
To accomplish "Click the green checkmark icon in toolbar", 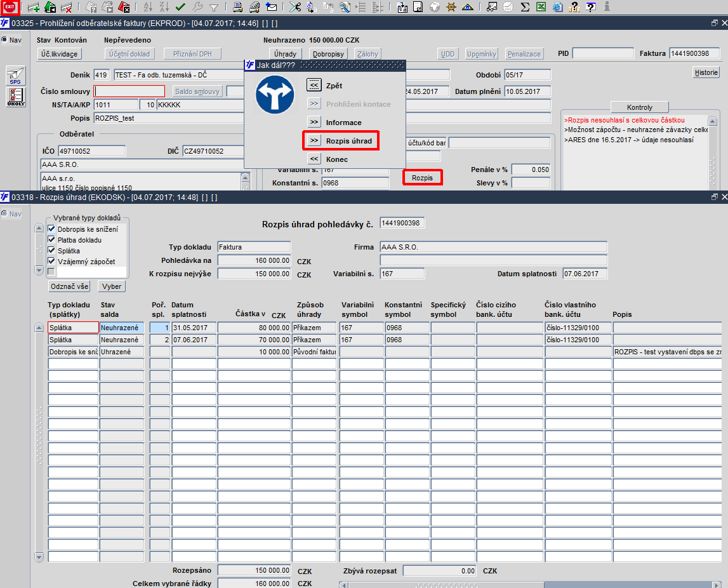I will coord(181,7).
